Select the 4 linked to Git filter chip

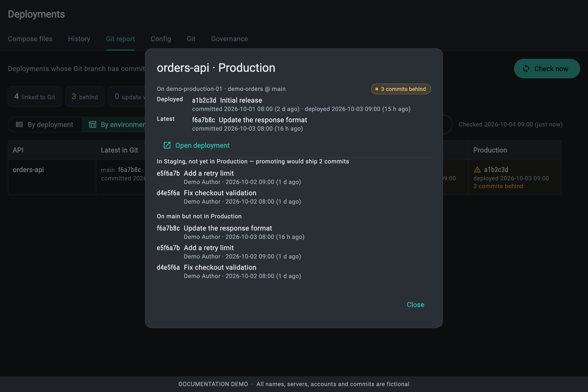pos(35,97)
